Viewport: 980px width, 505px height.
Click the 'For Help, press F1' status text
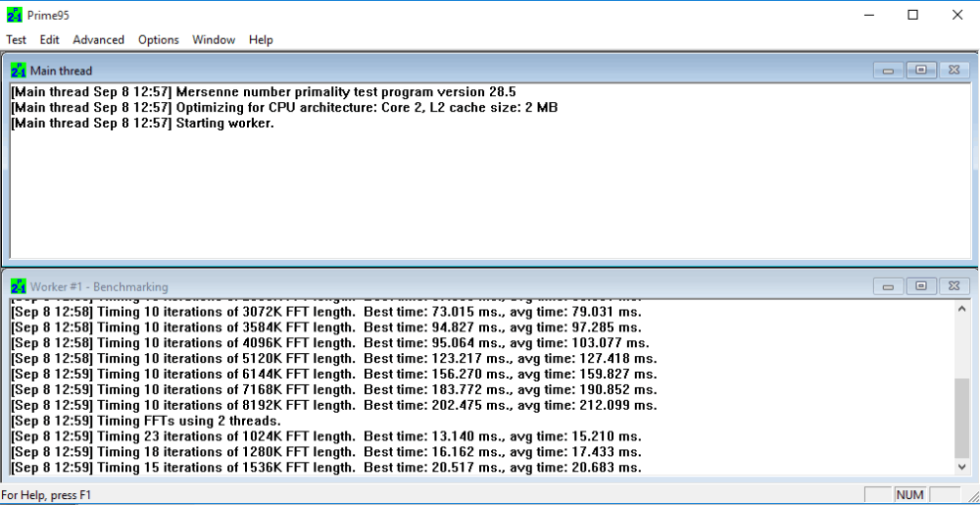point(46,495)
